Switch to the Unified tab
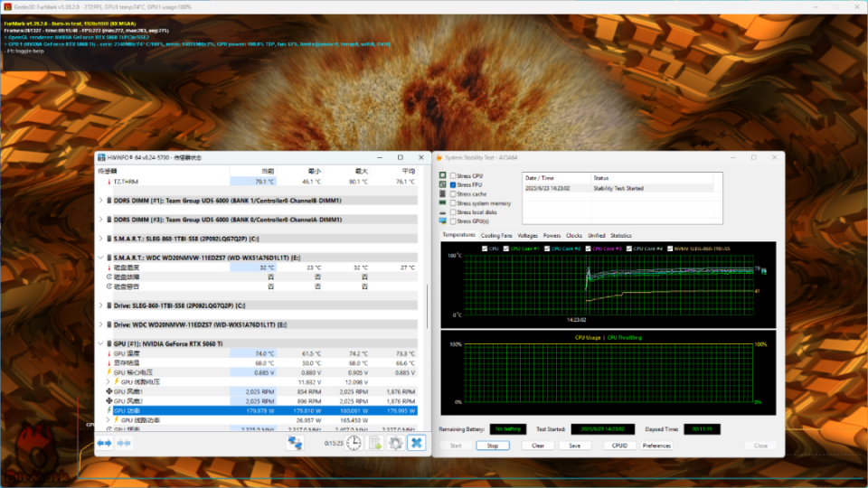The height and width of the screenshot is (488, 868). tap(596, 236)
